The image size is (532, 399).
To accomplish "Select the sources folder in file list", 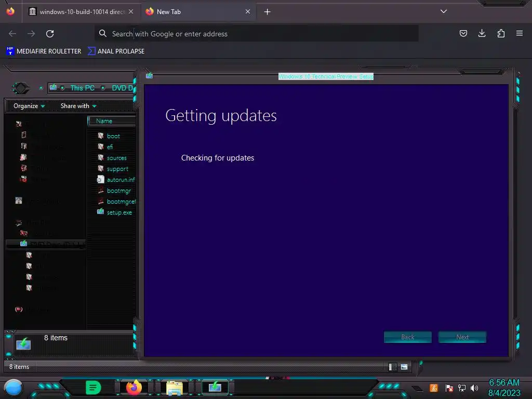I will click(x=116, y=158).
